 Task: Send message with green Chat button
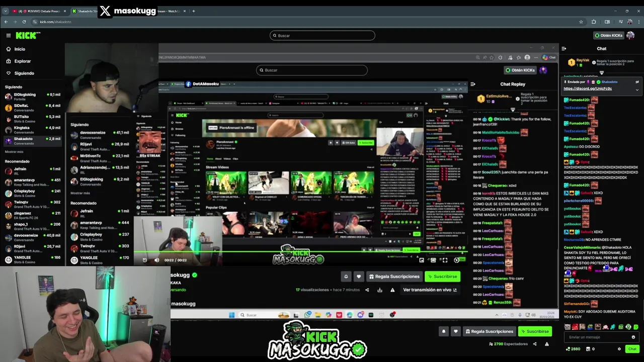(632, 349)
